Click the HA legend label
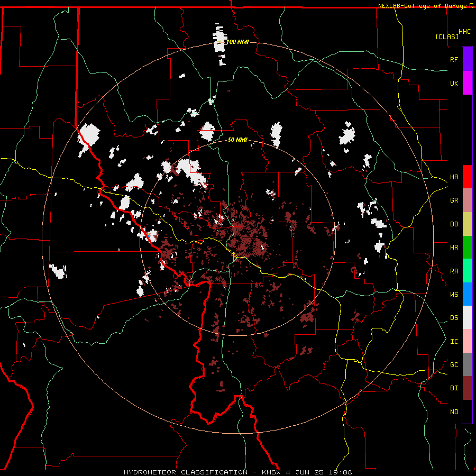This screenshot has width=476, height=476. (454, 177)
